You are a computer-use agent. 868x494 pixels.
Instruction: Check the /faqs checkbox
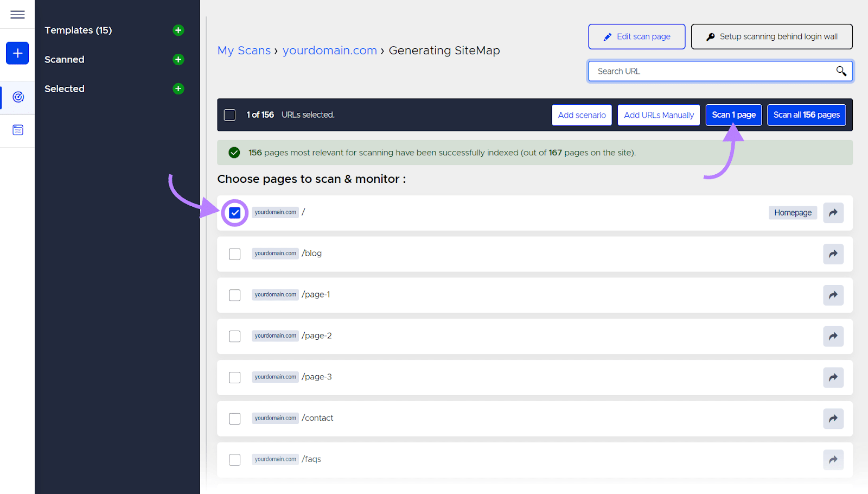[x=234, y=459]
